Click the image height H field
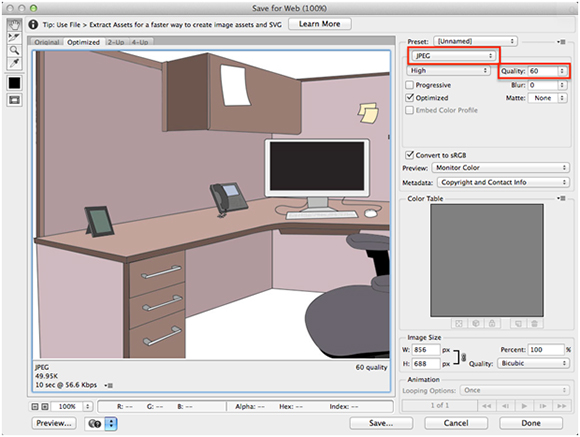580x437 pixels. [x=426, y=364]
